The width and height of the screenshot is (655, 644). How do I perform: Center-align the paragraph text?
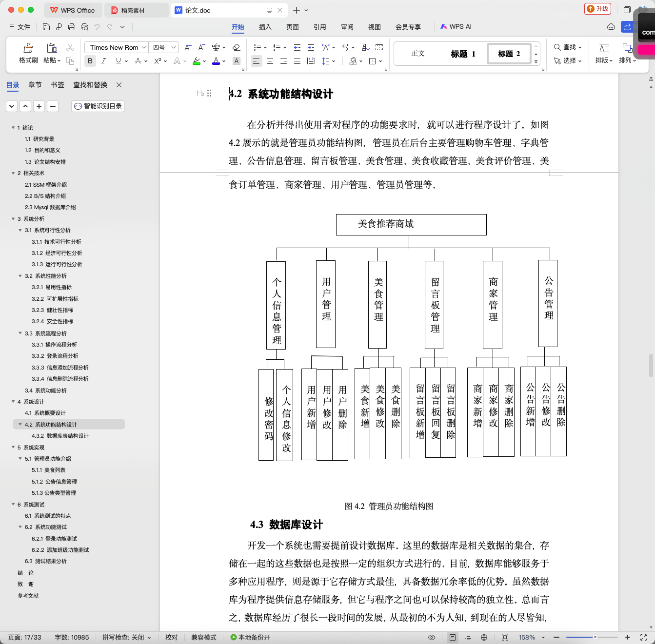(270, 61)
